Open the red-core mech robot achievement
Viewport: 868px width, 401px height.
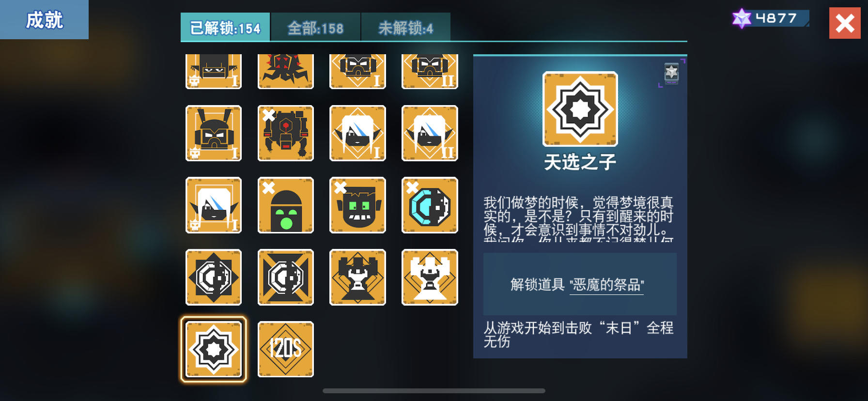(286, 133)
